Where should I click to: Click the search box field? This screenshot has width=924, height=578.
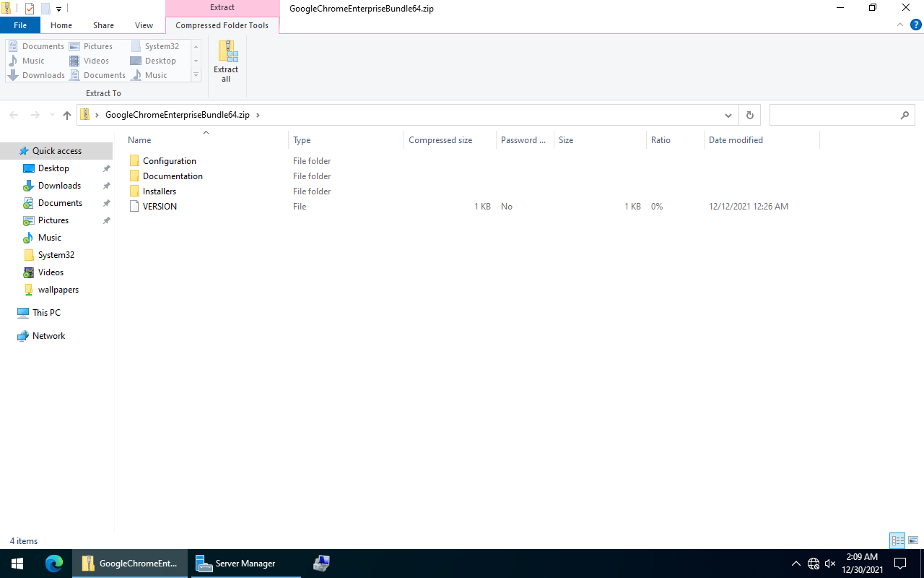click(834, 115)
